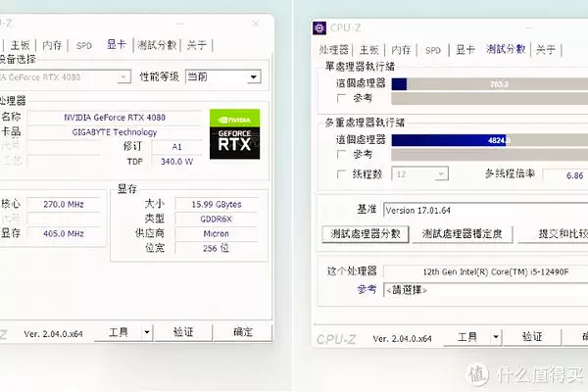Viewport: 588px width, 392px height.
Task: Click 工具 button in left window
Action: (119, 332)
